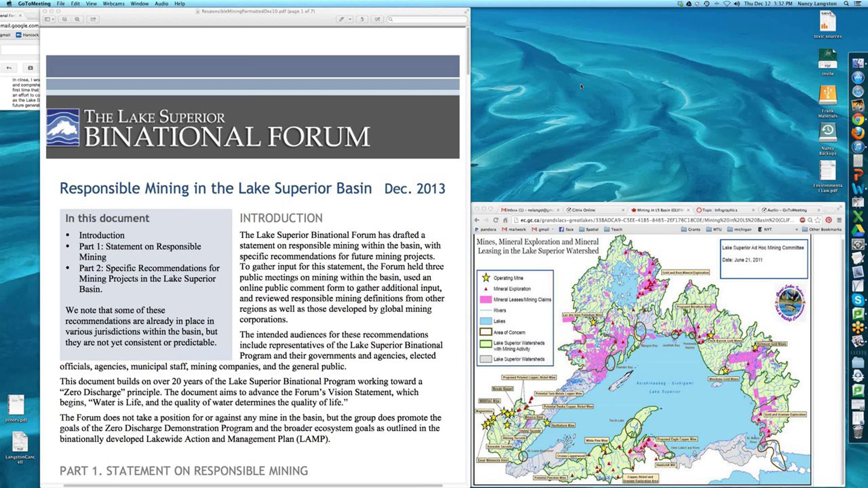Viewport: 868px width, 488px height.
Task: Click Zoom In in Preview toolbar
Action: (77, 19)
